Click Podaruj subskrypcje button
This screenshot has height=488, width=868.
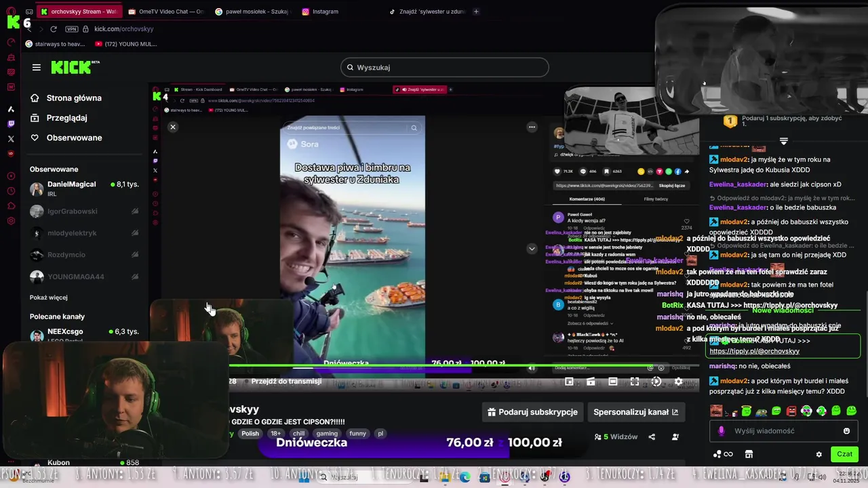[x=532, y=412]
